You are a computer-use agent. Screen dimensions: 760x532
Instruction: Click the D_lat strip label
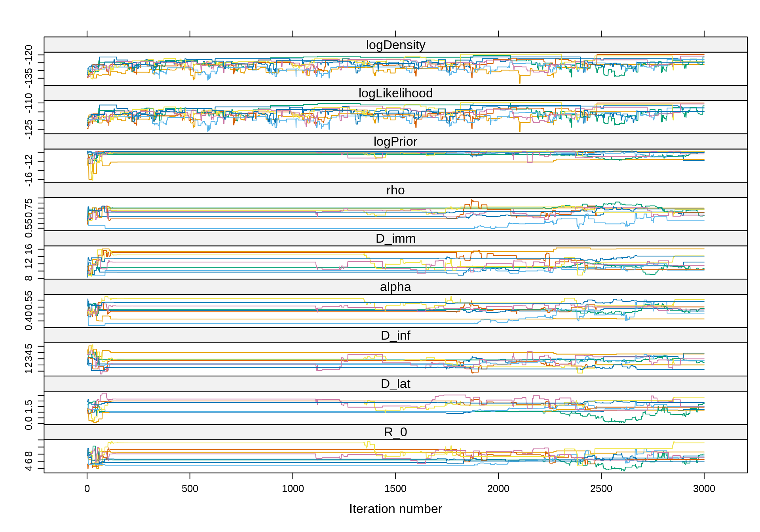[395, 384]
